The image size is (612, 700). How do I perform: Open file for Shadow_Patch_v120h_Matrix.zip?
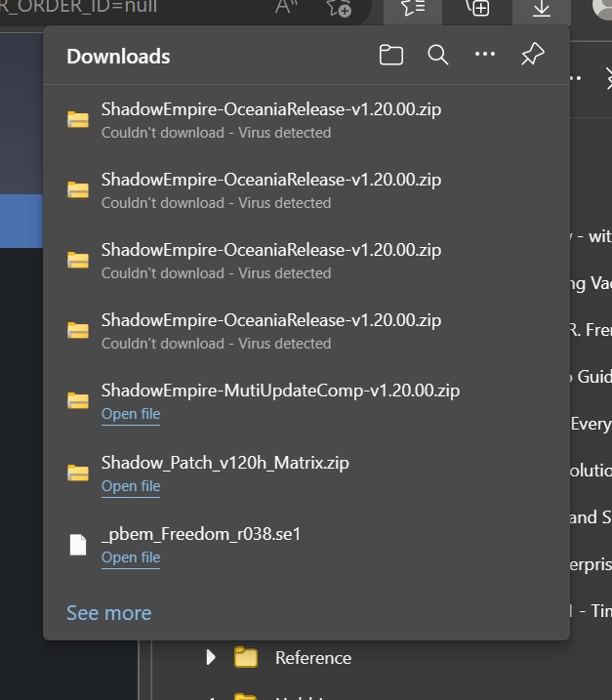131,486
